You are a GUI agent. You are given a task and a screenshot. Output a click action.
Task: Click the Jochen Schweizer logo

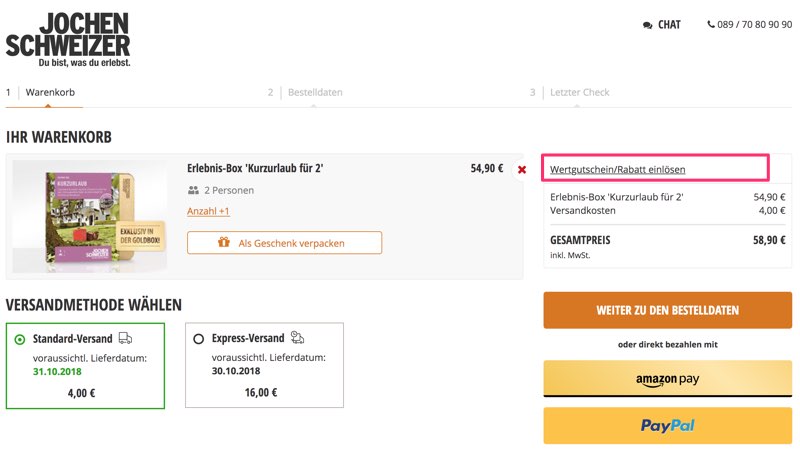point(68,38)
